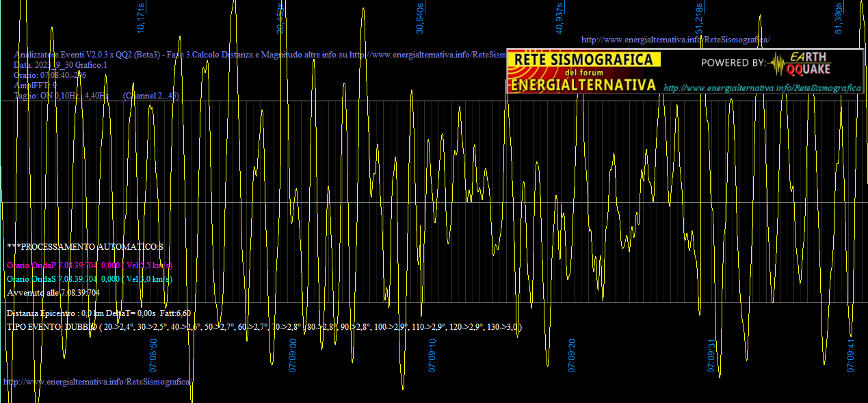Select the 40,937s elapsed time marker
This screenshot has height=403, width=868.
point(560,18)
